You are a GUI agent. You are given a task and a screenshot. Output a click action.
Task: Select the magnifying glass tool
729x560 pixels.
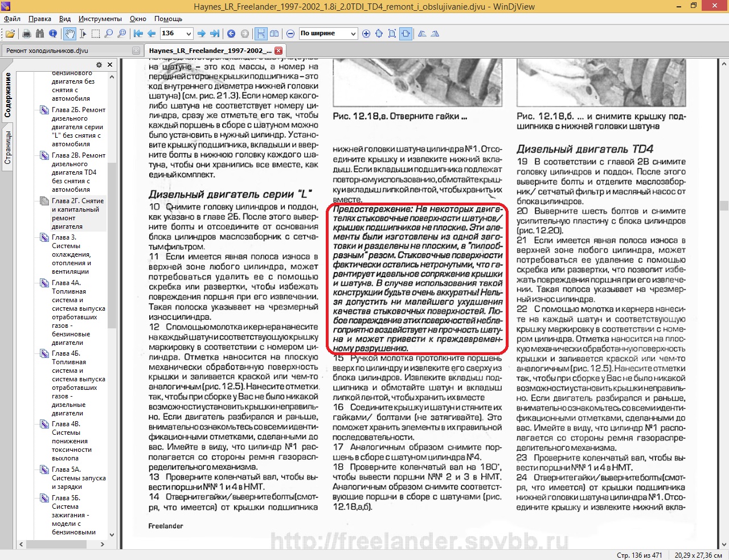click(x=109, y=34)
